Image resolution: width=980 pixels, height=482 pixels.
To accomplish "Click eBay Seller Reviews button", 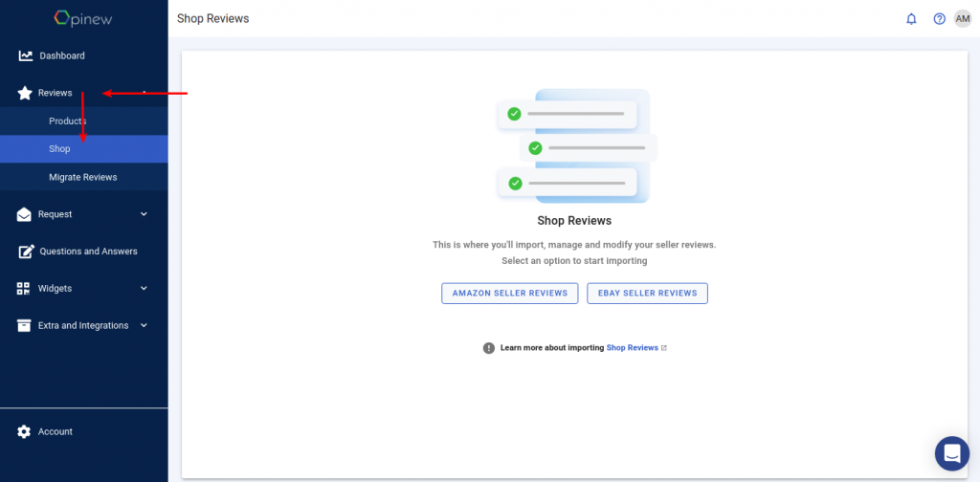I will (x=648, y=294).
